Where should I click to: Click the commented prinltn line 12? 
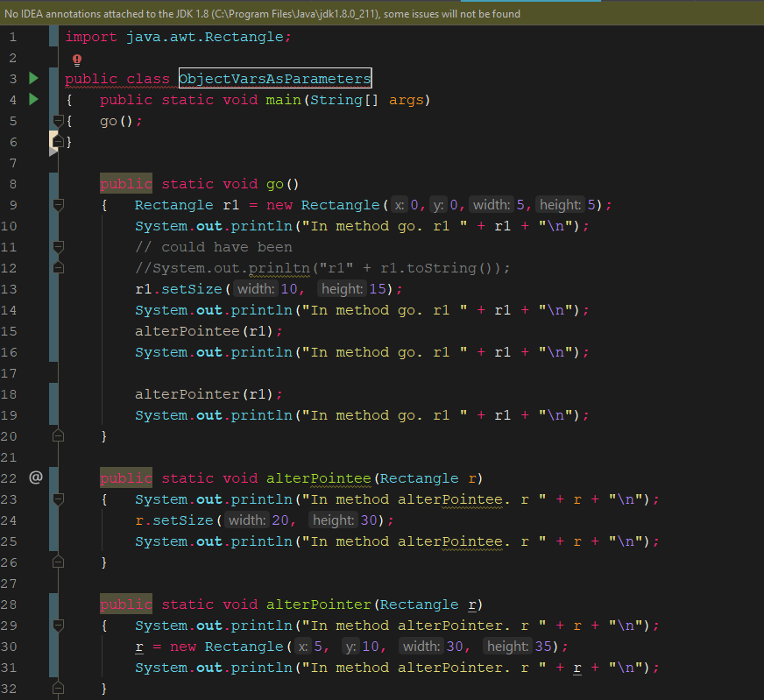click(322, 268)
